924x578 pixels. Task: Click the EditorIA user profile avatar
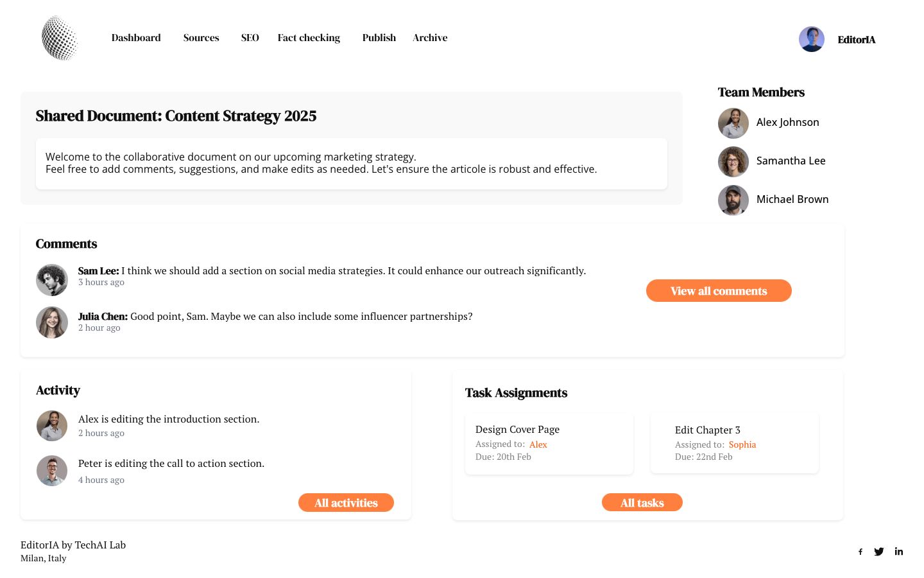tap(812, 39)
